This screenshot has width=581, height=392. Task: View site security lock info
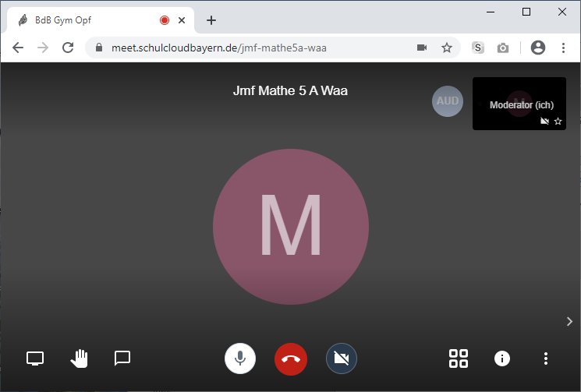99,48
